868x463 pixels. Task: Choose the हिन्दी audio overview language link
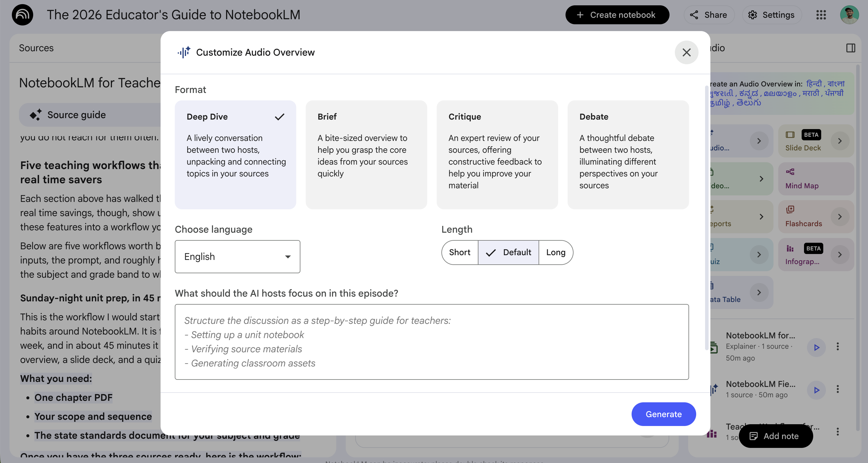point(814,83)
